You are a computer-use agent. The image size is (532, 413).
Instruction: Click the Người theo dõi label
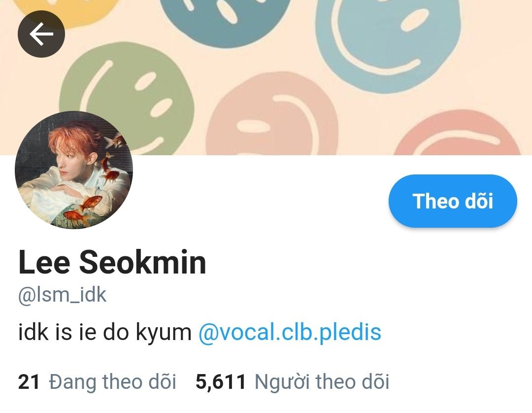[322, 381]
